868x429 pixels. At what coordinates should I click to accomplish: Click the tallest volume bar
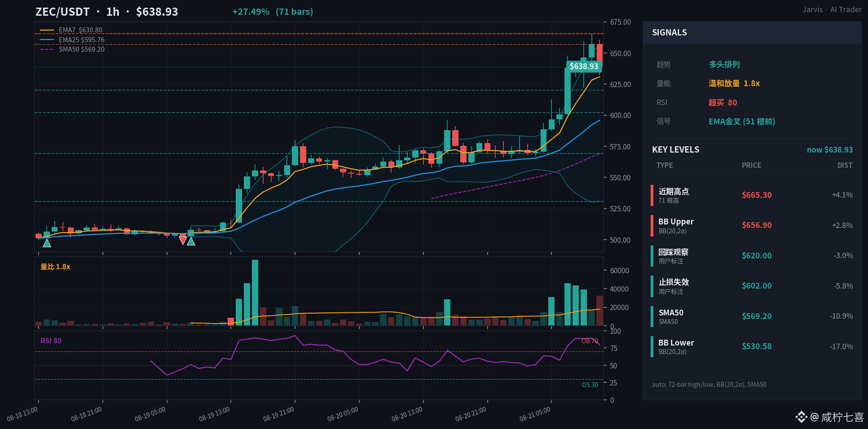click(255, 293)
